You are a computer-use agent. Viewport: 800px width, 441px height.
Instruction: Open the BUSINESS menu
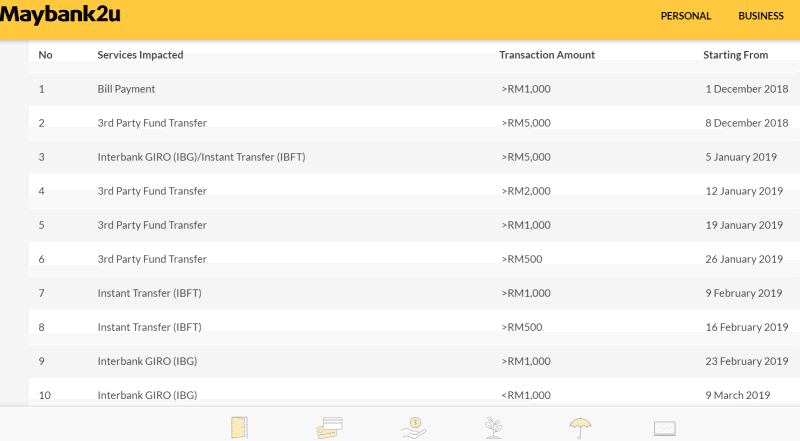pyautogui.click(x=760, y=16)
